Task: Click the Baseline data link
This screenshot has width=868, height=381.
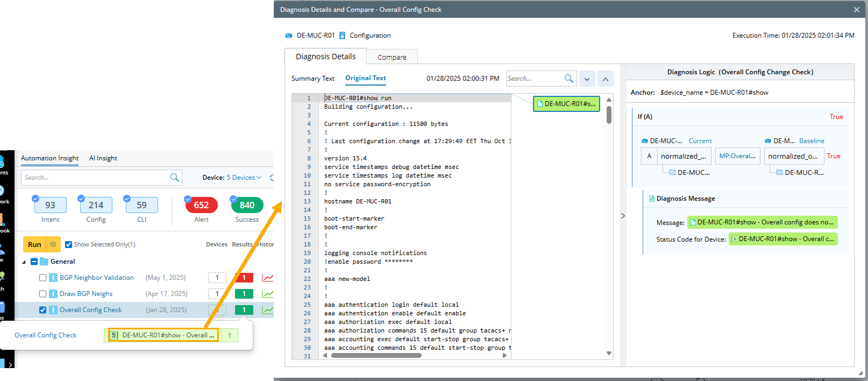Action: point(812,141)
